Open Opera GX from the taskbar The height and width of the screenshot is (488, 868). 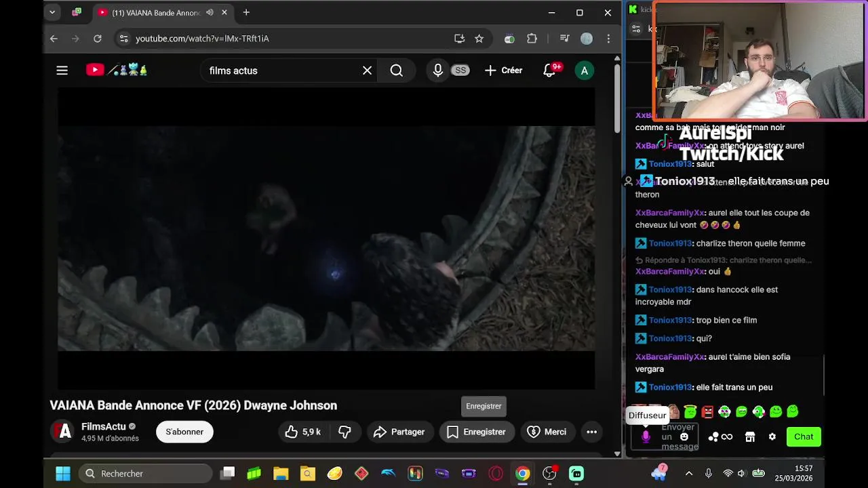coord(496,473)
